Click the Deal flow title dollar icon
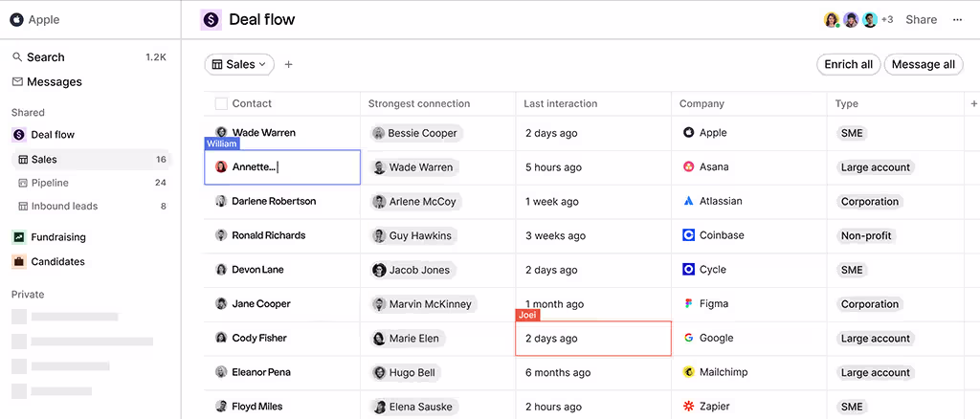 (x=211, y=20)
